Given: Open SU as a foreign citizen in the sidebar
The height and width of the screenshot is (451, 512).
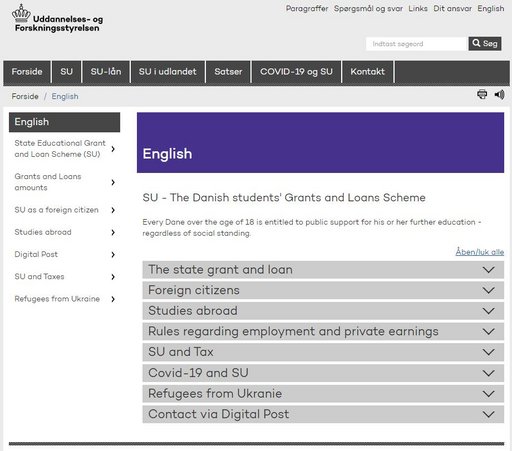Looking at the screenshot, I should pos(56,210).
